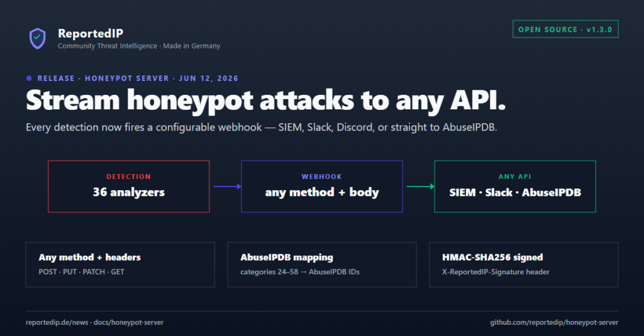The width and height of the screenshot is (644, 336).
Task: Select the WEBHOOK any method + body box
Action: pyautogui.click(x=322, y=187)
